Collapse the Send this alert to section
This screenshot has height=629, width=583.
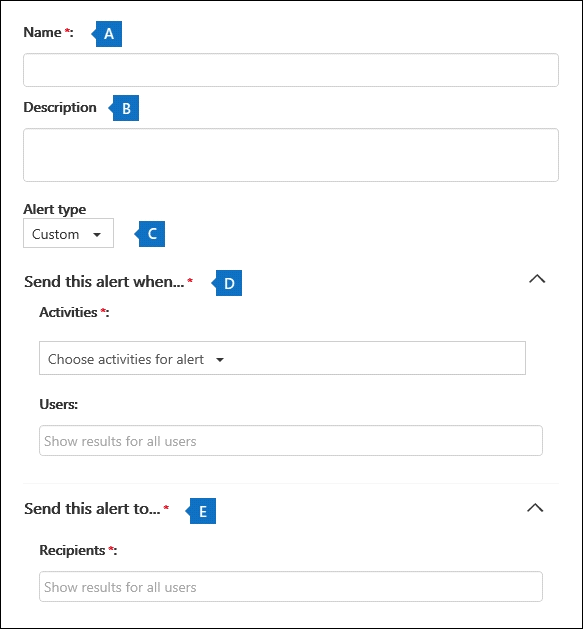(x=535, y=508)
